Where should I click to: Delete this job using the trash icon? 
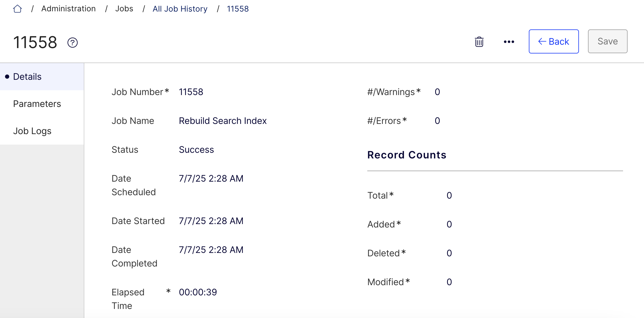coord(479,42)
